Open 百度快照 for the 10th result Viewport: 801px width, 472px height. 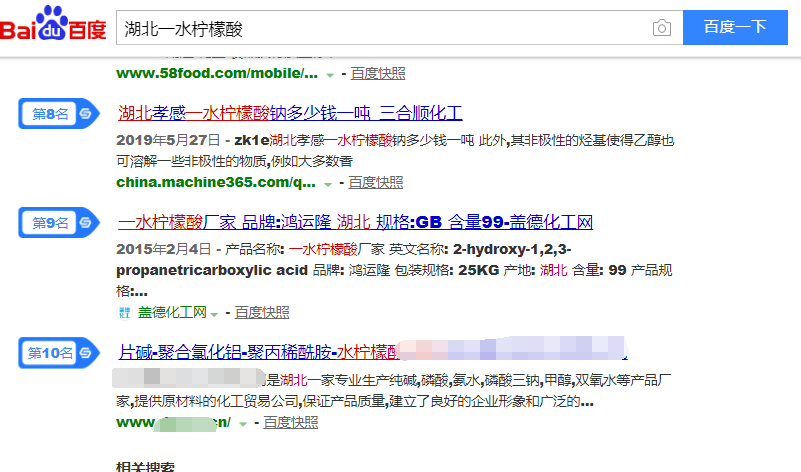point(291,422)
